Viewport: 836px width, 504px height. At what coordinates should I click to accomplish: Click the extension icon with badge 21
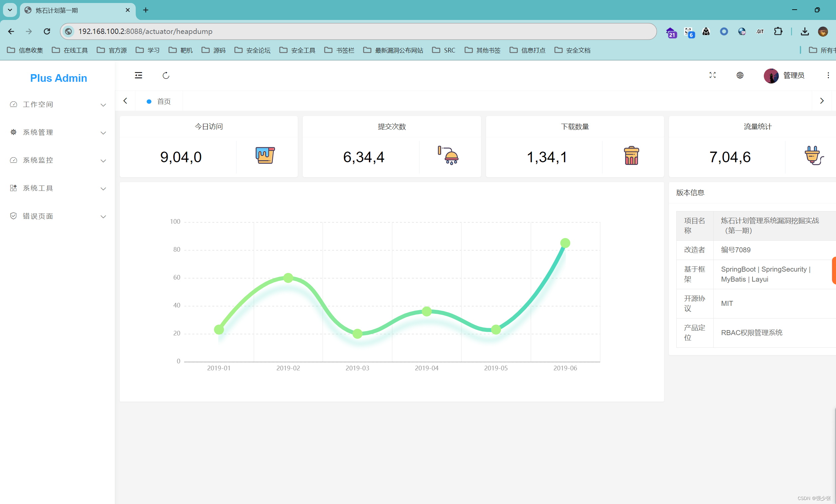point(671,32)
